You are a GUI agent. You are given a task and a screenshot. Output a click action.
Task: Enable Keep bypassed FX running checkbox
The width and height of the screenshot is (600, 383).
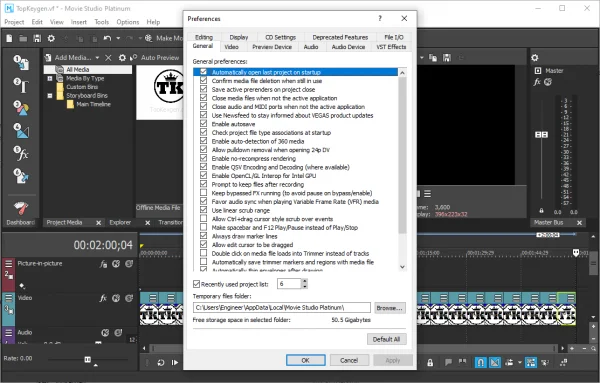click(x=204, y=193)
